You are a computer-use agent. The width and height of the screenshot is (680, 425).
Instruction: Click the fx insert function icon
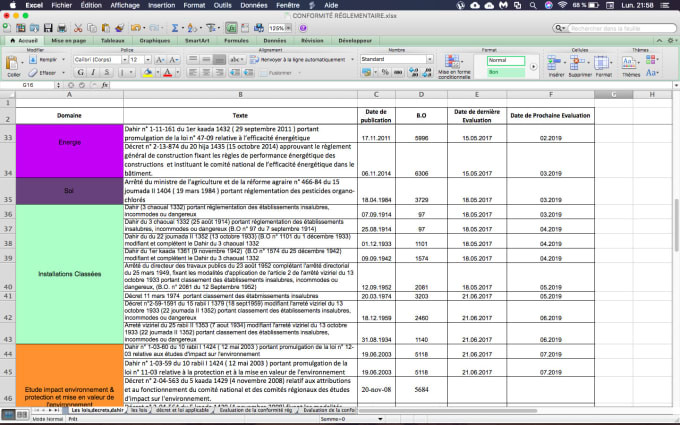click(x=105, y=85)
